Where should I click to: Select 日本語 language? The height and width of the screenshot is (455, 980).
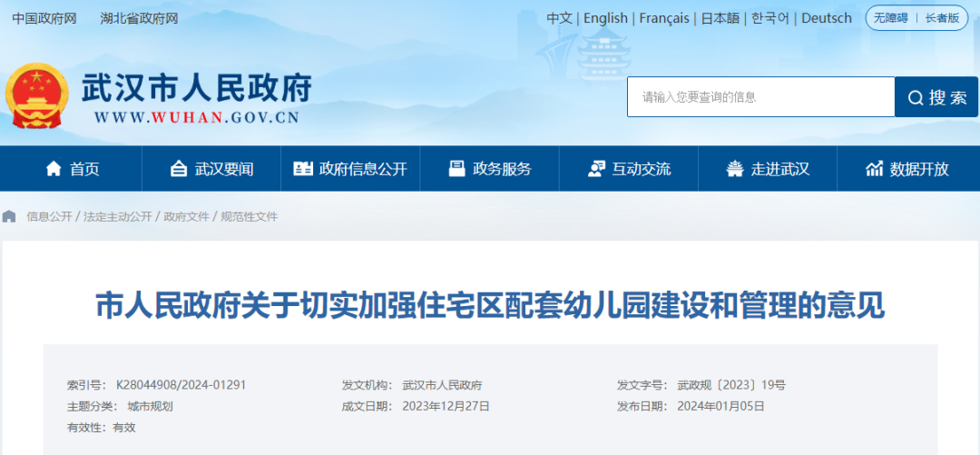click(720, 18)
